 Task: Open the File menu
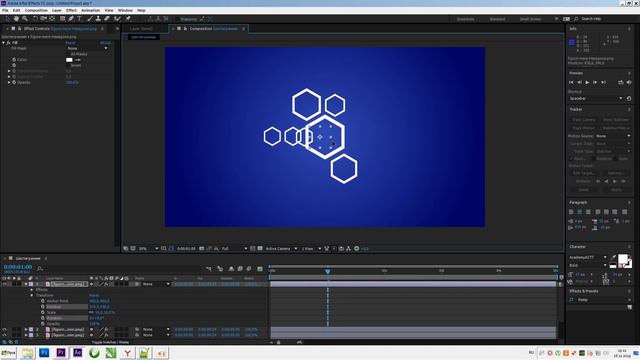(x=5, y=10)
